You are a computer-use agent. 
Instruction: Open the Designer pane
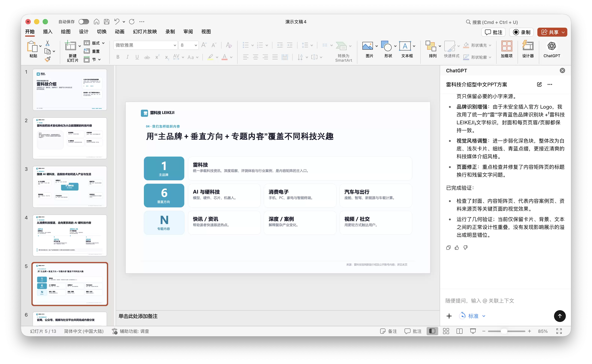click(x=528, y=49)
